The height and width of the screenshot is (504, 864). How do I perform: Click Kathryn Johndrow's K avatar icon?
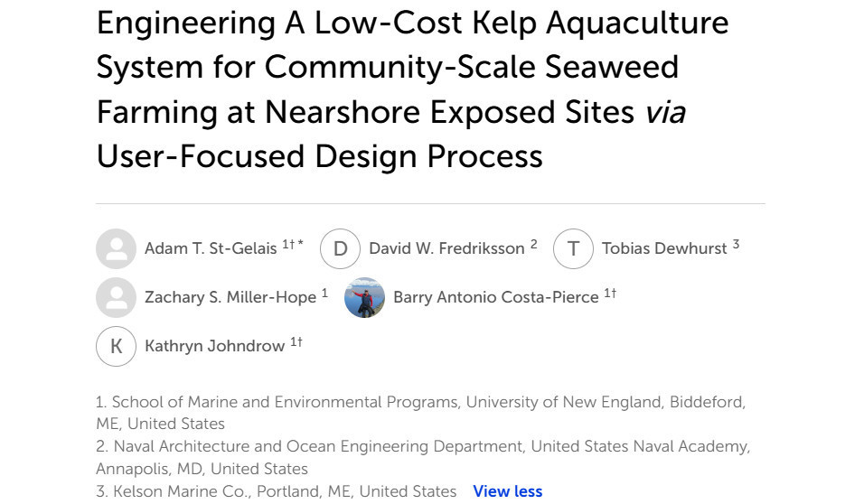(x=117, y=347)
